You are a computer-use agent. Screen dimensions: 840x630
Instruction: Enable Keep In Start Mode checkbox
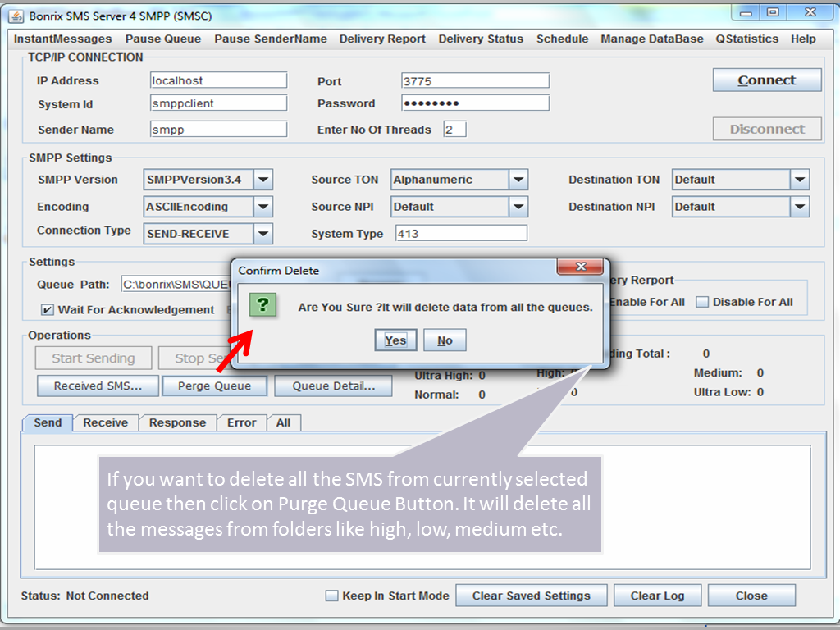[332, 596]
